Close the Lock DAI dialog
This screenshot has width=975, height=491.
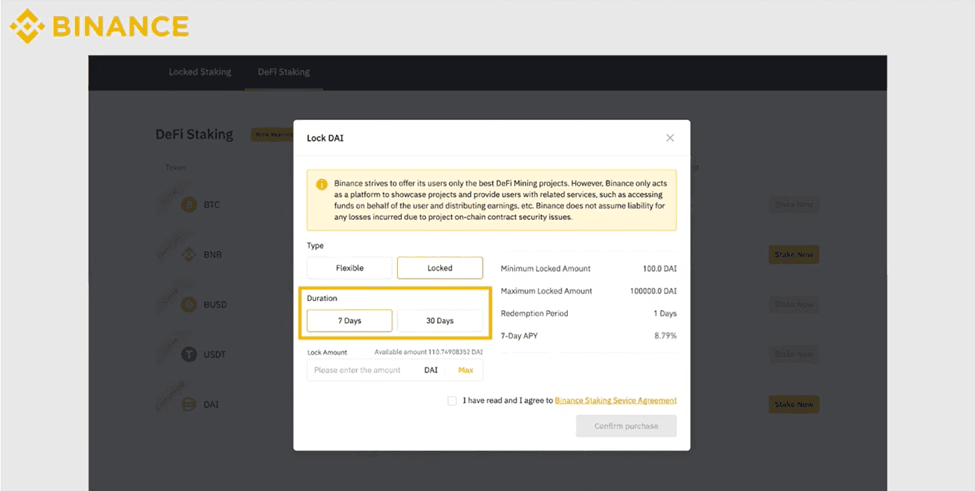point(670,138)
